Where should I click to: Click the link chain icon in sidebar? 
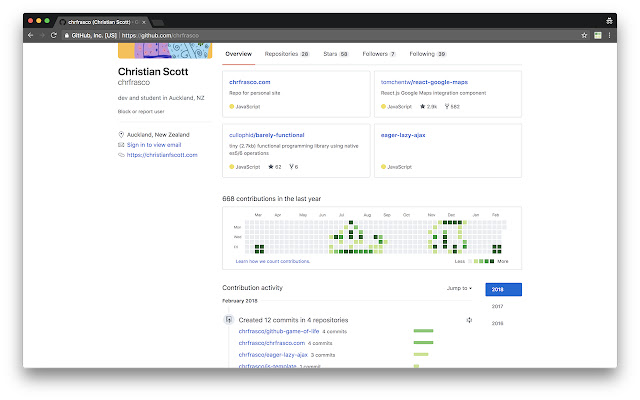[121, 155]
